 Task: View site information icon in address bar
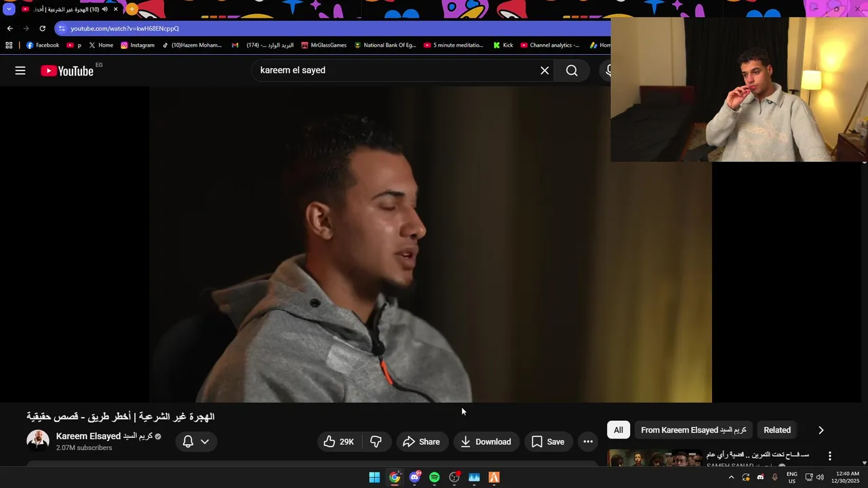(62, 28)
